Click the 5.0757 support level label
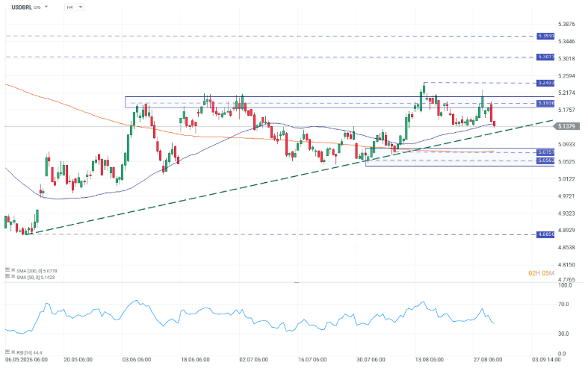The width and height of the screenshot is (588, 371). coord(545,152)
